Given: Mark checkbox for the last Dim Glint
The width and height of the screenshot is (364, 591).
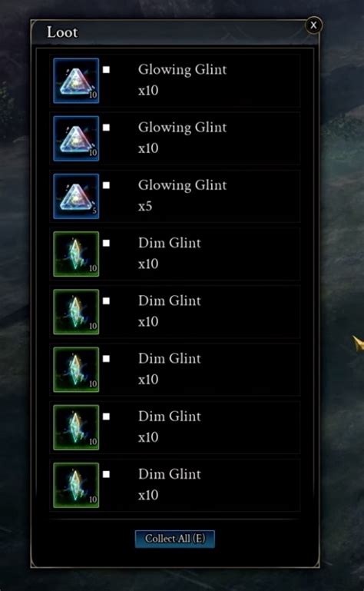Looking at the screenshot, I should coord(106,474).
